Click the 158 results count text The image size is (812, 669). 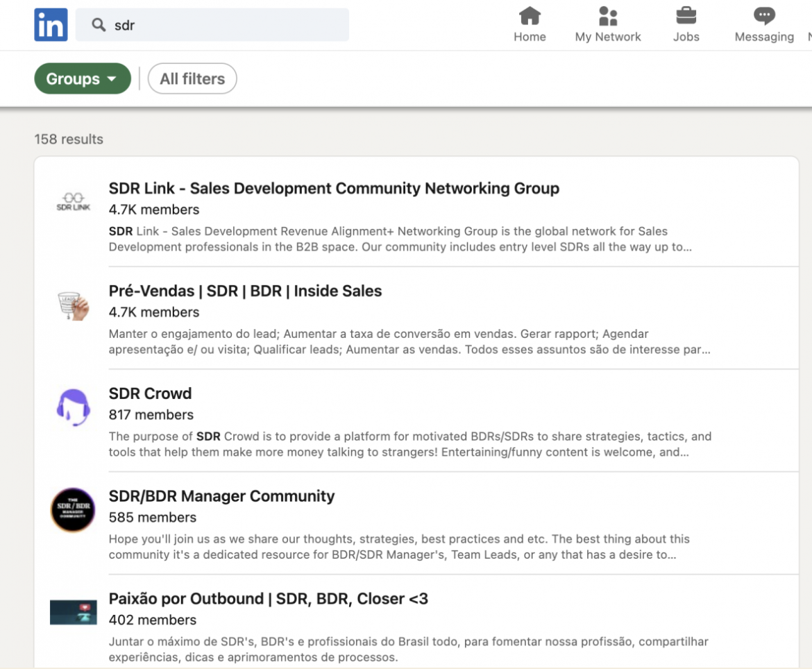[x=69, y=139]
